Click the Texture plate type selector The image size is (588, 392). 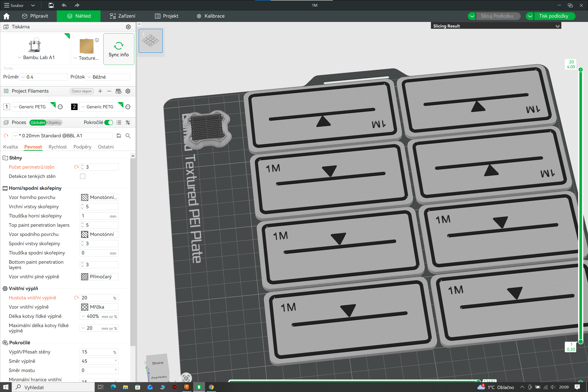[86, 49]
